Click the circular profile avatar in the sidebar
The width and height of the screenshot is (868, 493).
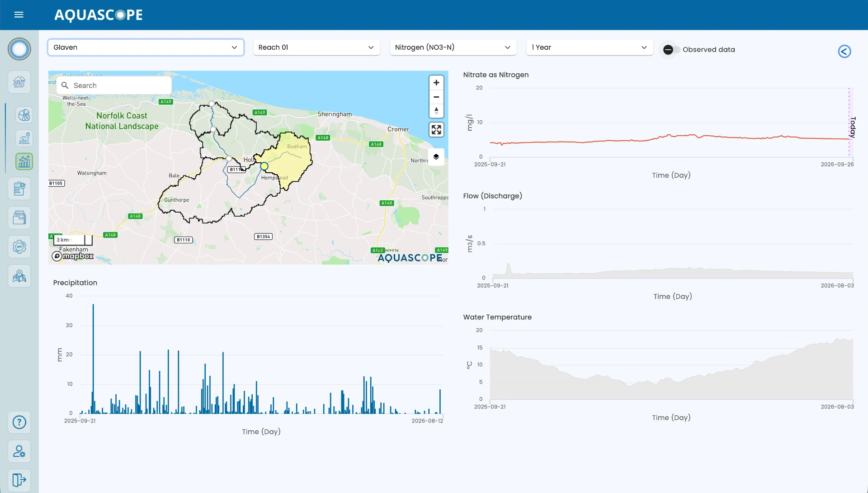point(19,49)
